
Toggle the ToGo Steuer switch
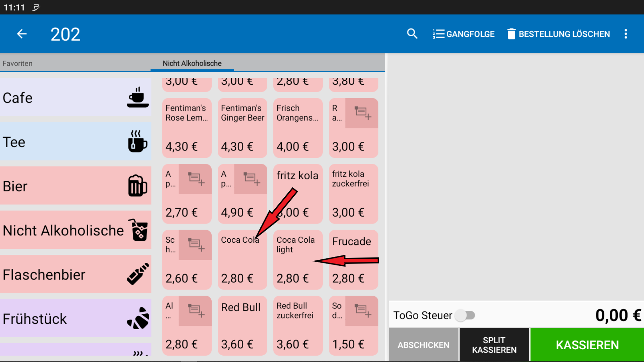pyautogui.click(x=466, y=315)
